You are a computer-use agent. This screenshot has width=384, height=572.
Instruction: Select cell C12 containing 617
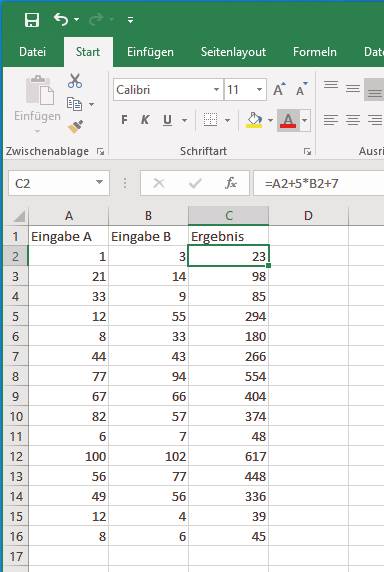tap(229, 456)
